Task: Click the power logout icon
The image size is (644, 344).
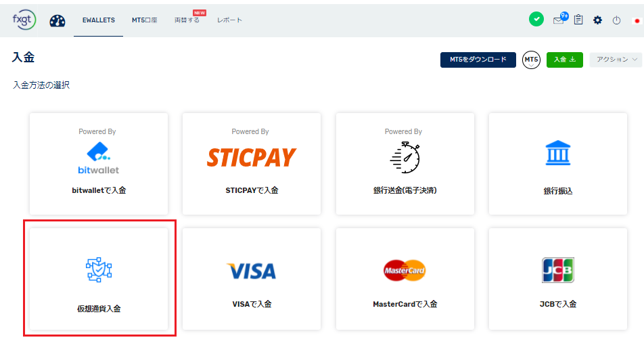Action: 616,20
